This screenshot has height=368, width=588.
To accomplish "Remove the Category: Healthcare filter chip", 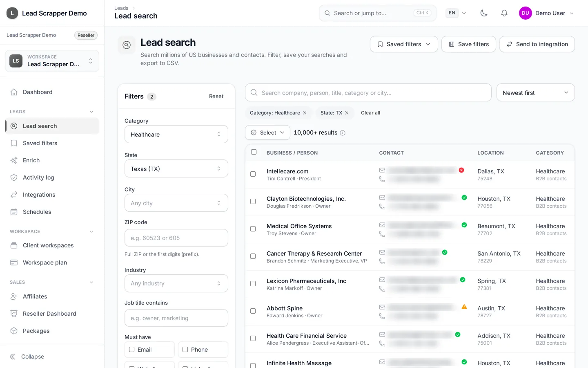I will [x=305, y=113].
